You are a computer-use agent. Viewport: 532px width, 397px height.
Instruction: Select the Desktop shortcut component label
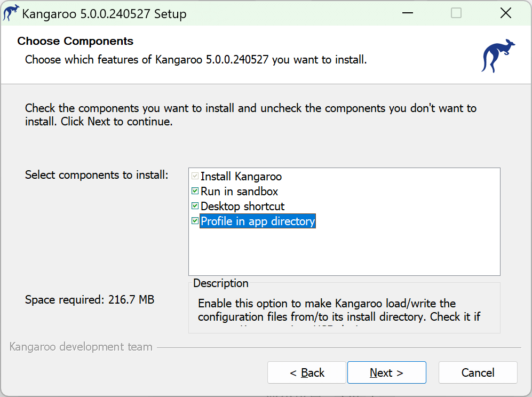point(242,206)
